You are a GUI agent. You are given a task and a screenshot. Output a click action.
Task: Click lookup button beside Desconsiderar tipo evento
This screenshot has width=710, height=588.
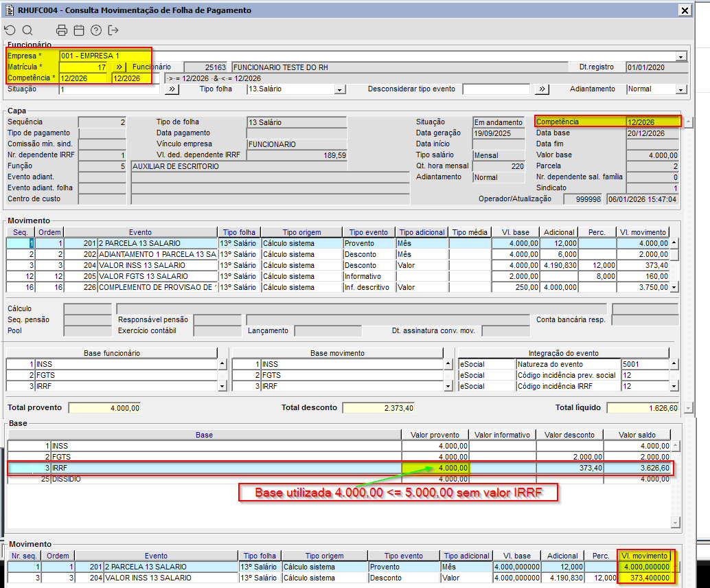coord(542,89)
